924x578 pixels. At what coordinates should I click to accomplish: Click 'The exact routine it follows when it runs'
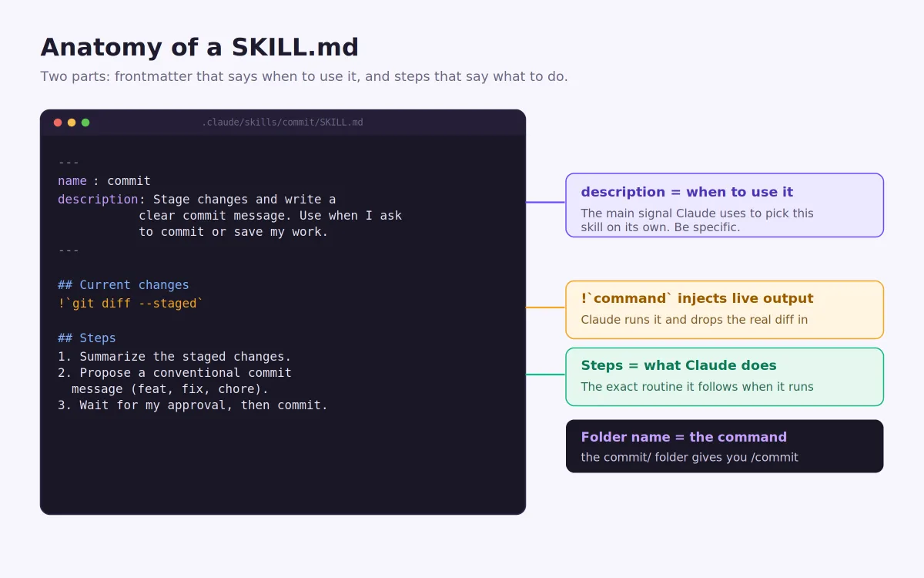(x=698, y=387)
